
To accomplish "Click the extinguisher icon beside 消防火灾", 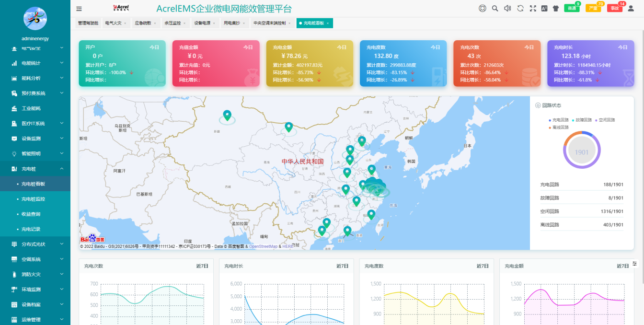I will coord(14,274).
